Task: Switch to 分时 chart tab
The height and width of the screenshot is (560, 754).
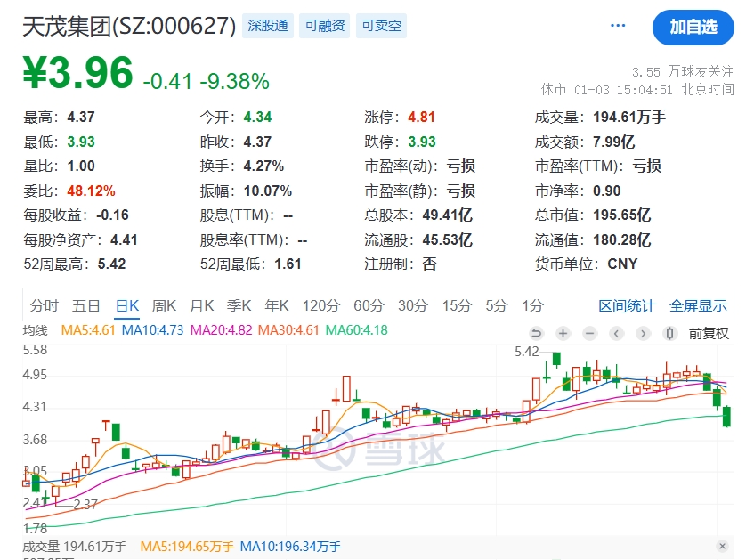Action: click(45, 305)
